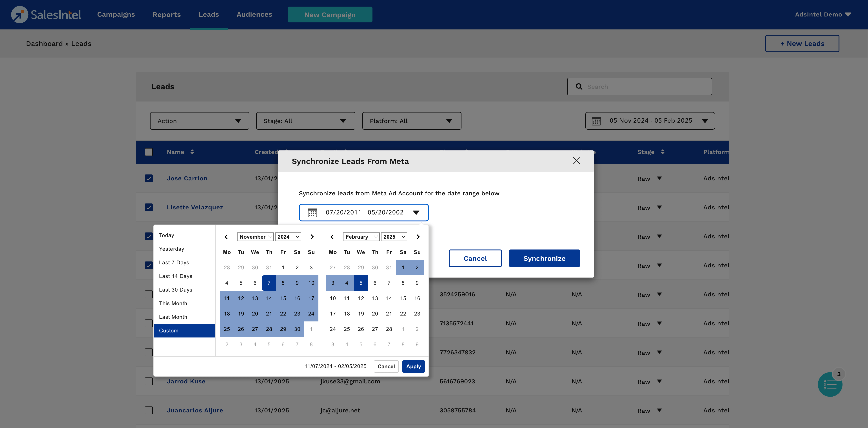Go to next month in February calendar
The image size is (868, 428).
418,237
